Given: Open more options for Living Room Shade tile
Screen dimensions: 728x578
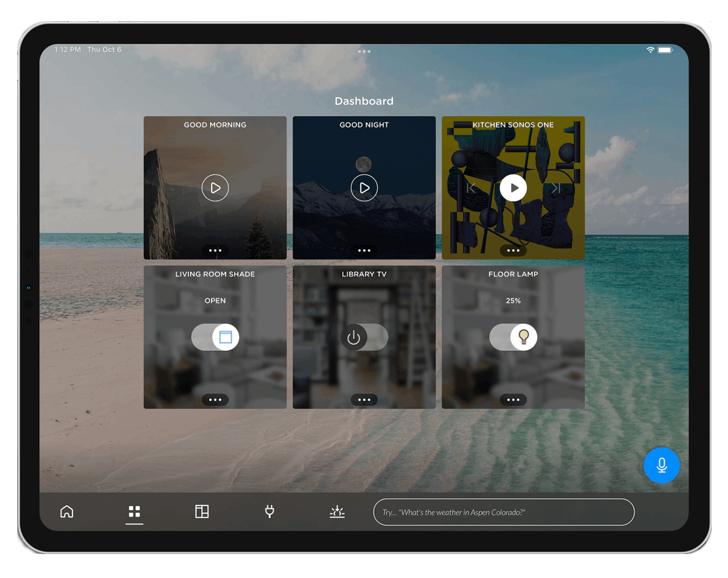Looking at the screenshot, I should (215, 400).
